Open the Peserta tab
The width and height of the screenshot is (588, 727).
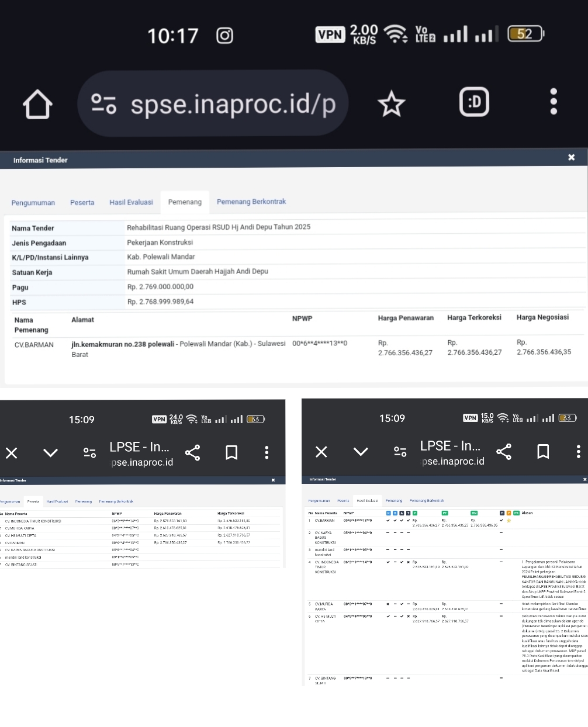click(82, 203)
